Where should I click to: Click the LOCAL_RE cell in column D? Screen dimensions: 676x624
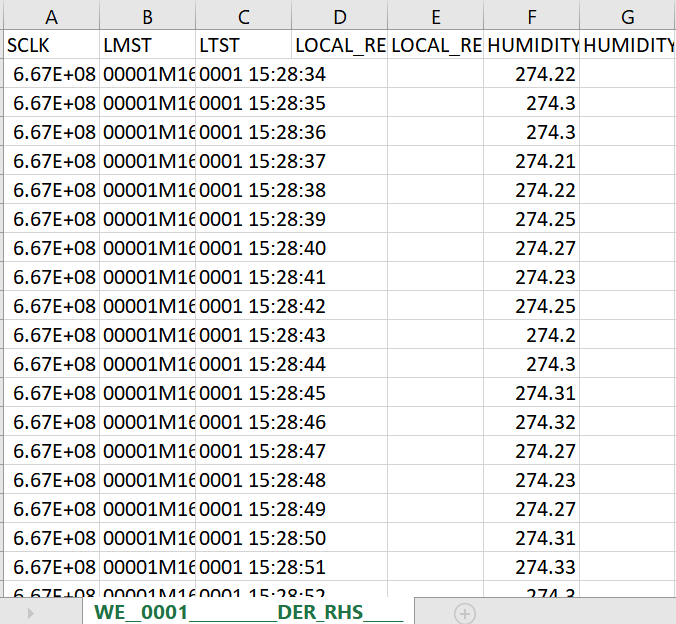(340, 45)
